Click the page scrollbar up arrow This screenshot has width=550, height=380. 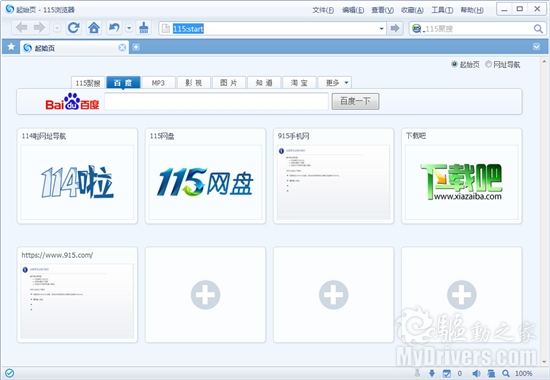tap(544, 61)
